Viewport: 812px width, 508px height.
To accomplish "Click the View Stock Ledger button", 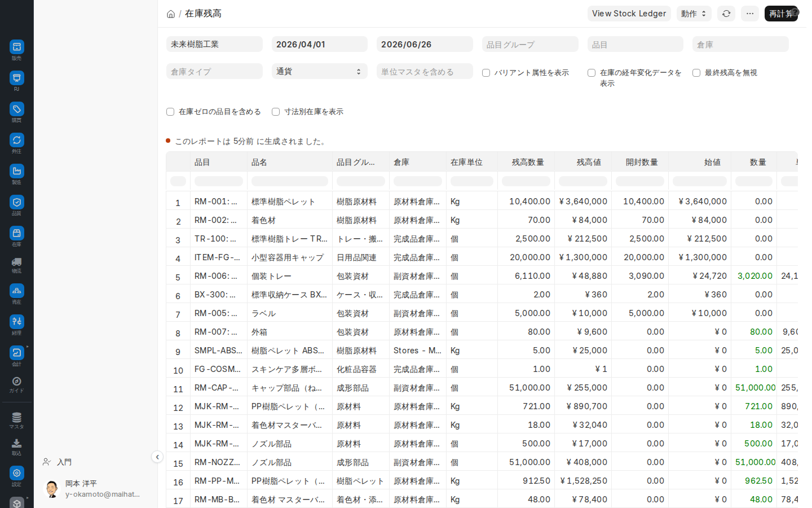I will (x=629, y=14).
